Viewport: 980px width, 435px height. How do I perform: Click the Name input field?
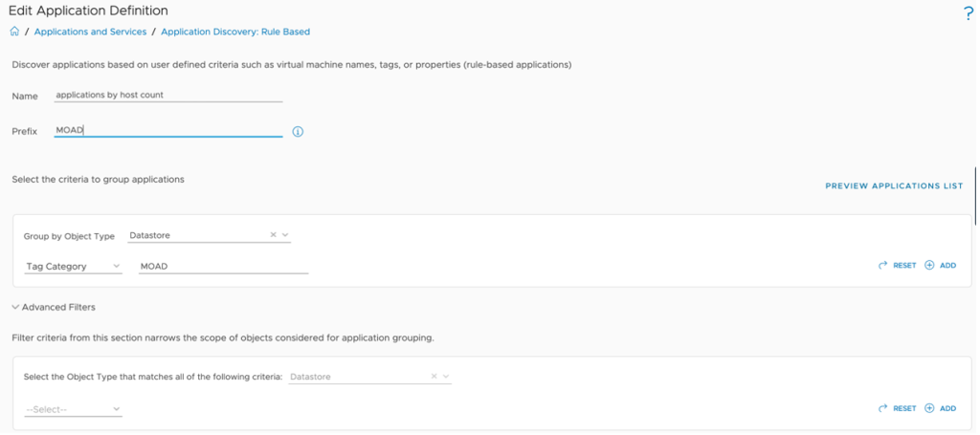[x=168, y=96]
